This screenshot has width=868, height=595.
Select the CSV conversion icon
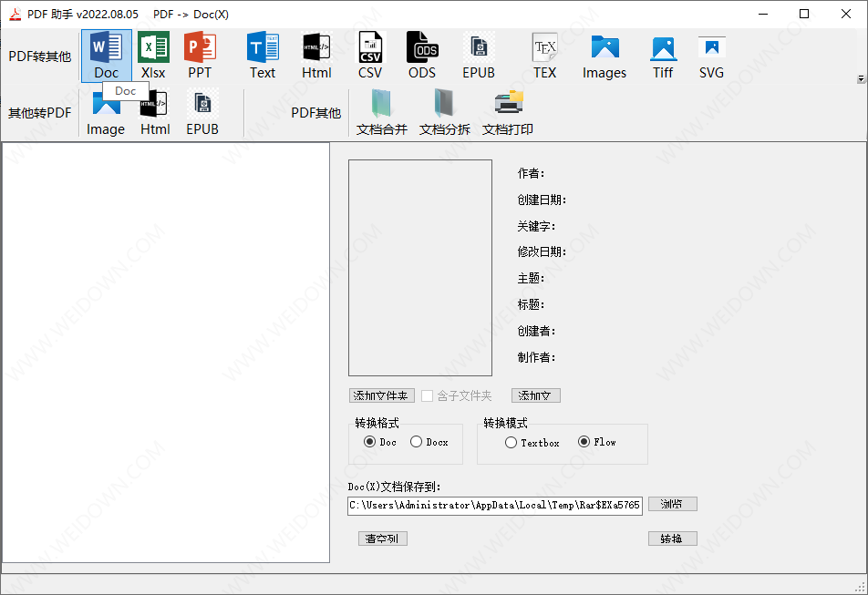coord(370,56)
